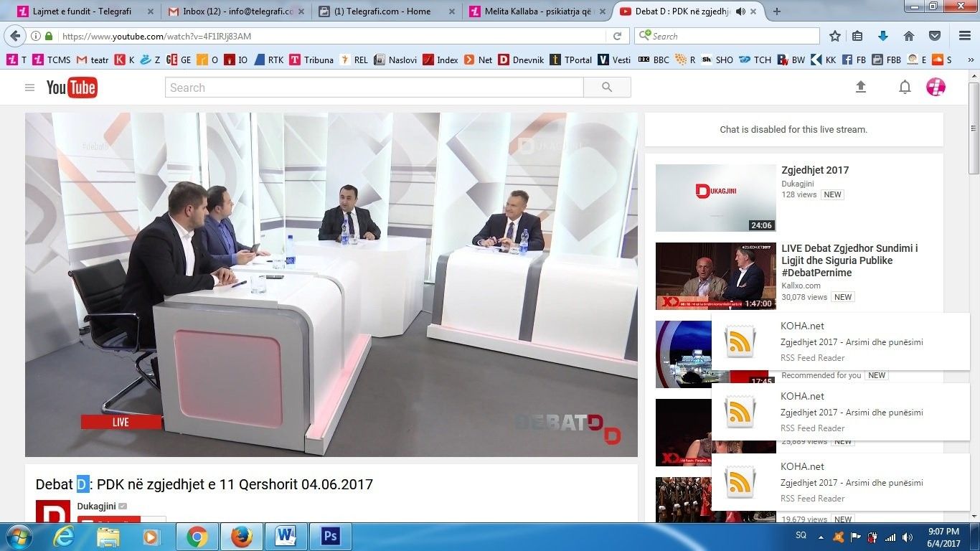980x551 pixels.
Task: Open the YouTube upload icon
Action: (861, 87)
